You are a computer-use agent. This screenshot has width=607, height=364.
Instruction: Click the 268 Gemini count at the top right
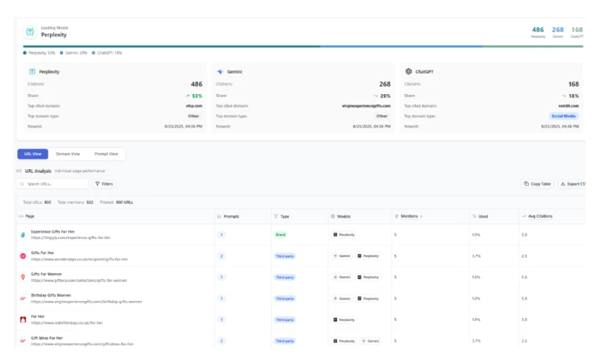point(558,30)
